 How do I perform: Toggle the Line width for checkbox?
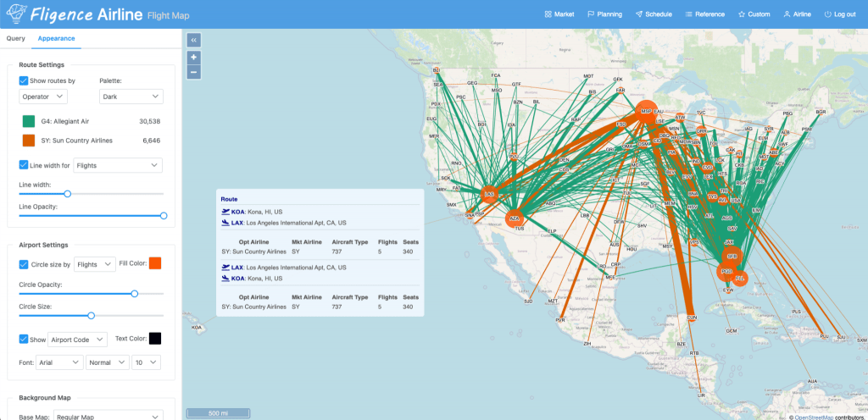coord(24,166)
